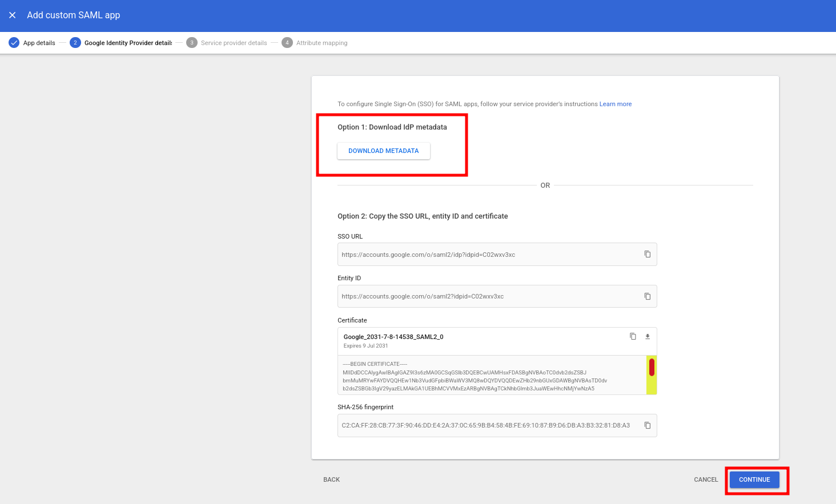836x504 pixels.
Task: Select the certificate name Google_2031-7-8-14538_SAML2_0
Action: pos(393,337)
